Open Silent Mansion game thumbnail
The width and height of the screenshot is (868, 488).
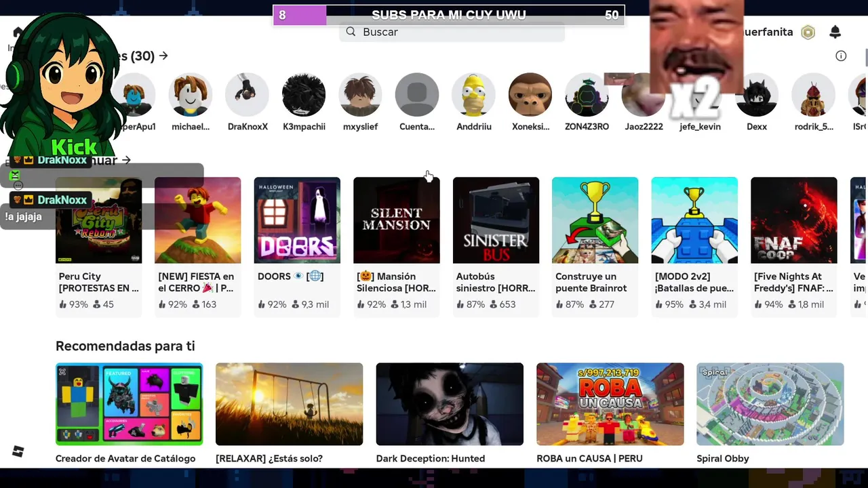pos(397,220)
